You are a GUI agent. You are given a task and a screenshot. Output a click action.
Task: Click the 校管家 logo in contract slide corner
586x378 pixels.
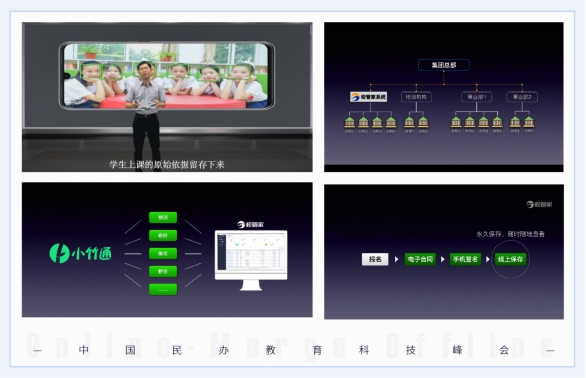[x=539, y=204]
